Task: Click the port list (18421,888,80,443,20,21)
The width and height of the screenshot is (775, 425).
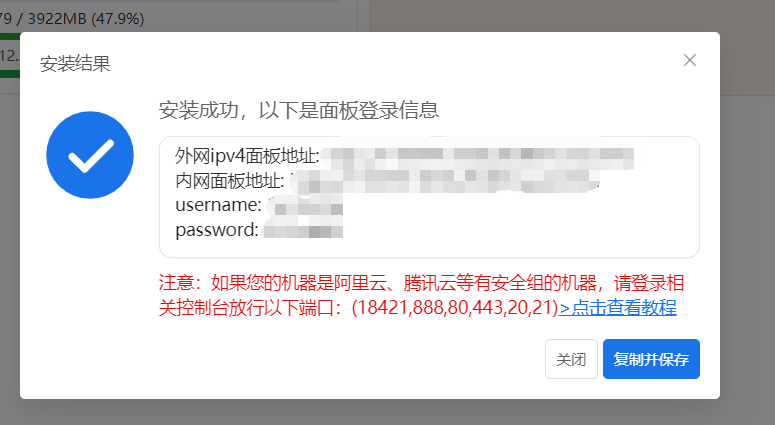Action: tap(455, 307)
